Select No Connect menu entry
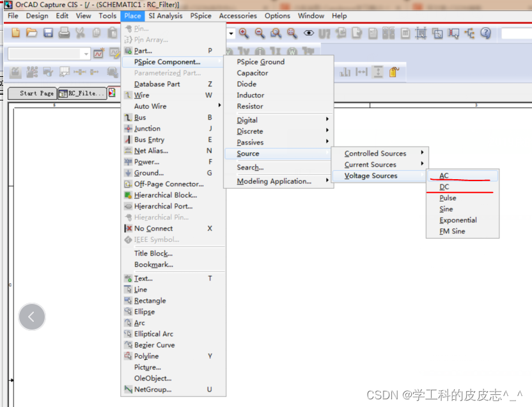The image size is (532, 407). [x=173, y=228]
